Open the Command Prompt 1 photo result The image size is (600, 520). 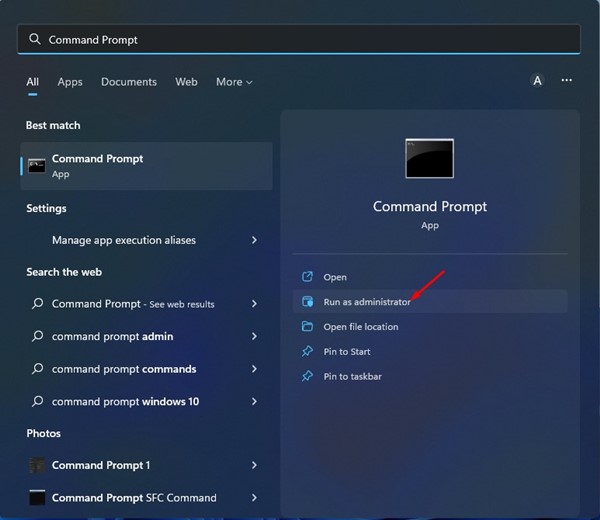(101, 465)
